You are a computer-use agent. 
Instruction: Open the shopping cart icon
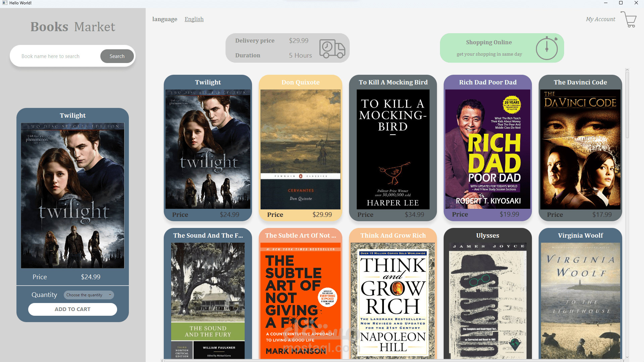coord(629,19)
